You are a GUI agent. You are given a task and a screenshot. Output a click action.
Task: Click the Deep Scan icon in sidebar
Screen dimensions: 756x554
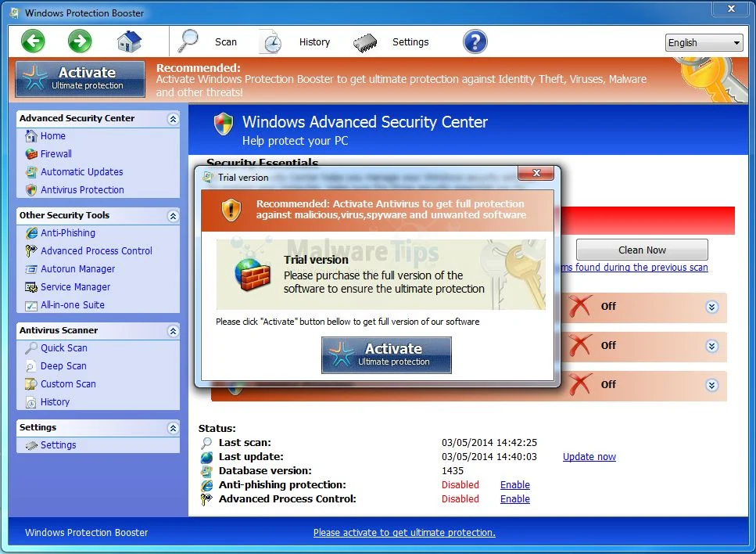pyautogui.click(x=31, y=366)
